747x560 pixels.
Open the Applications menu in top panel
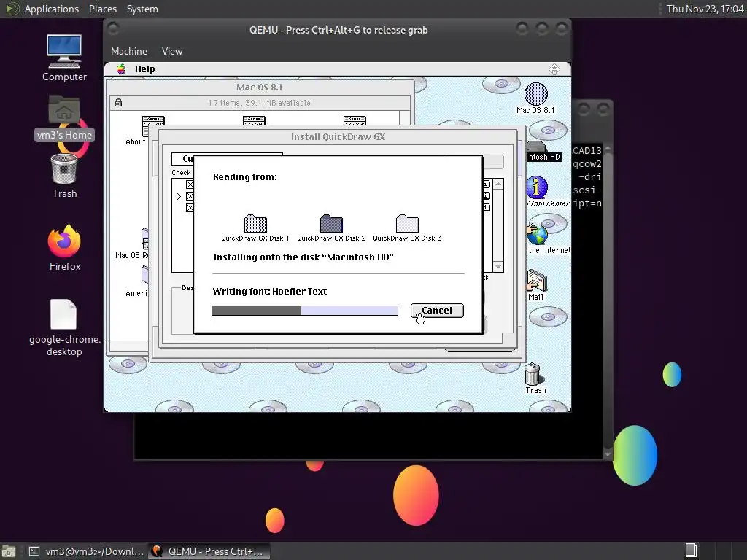(x=52, y=9)
